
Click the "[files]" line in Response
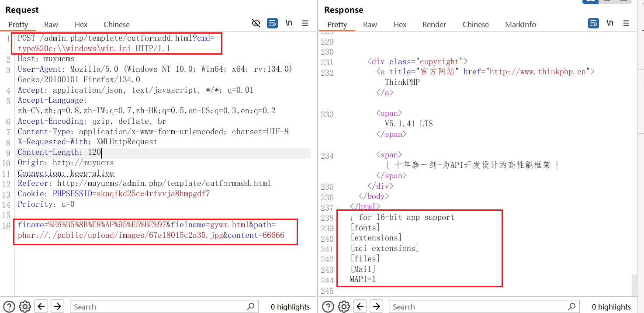pos(365,259)
